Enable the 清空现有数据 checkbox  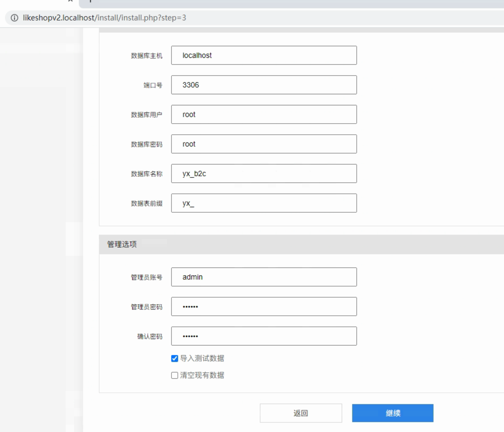point(175,375)
